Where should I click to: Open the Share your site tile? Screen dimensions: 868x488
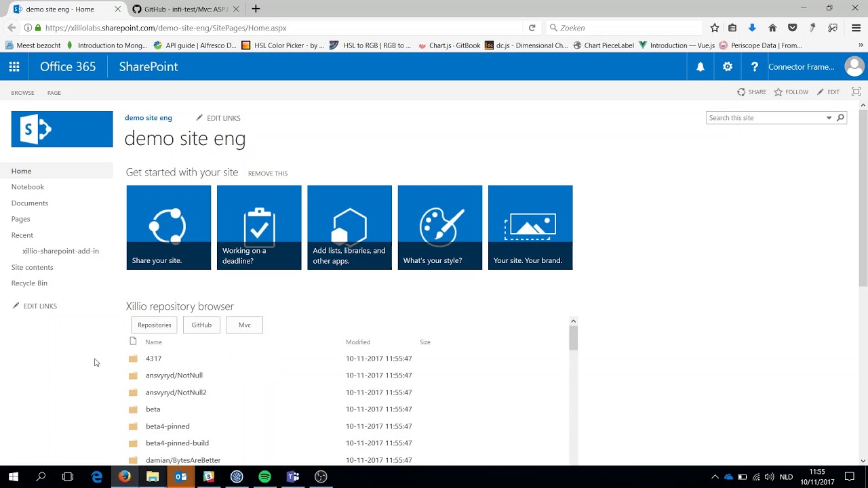coord(169,227)
